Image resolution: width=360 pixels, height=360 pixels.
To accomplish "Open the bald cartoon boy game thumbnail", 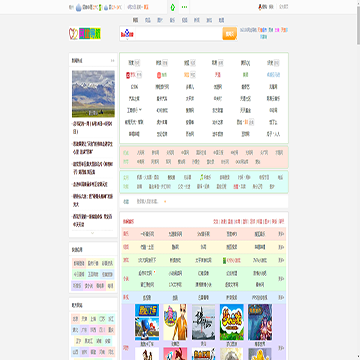I will pos(175,322).
